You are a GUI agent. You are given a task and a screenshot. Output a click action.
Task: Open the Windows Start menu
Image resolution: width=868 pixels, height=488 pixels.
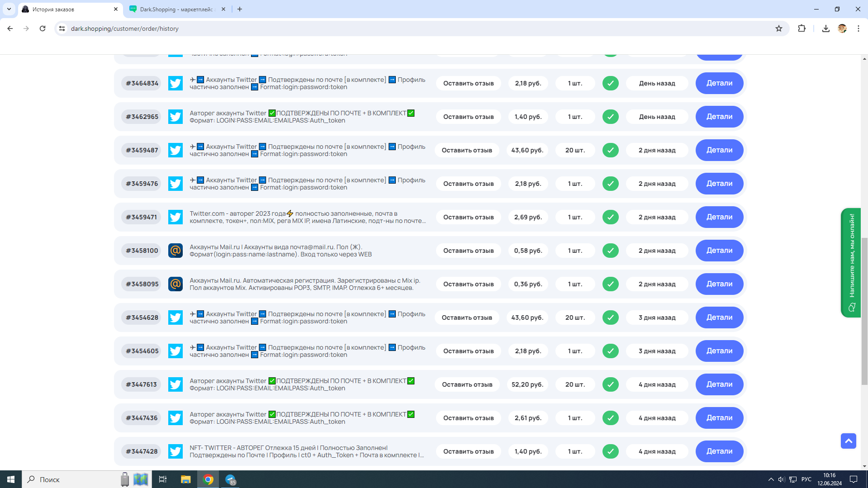coord(11,479)
